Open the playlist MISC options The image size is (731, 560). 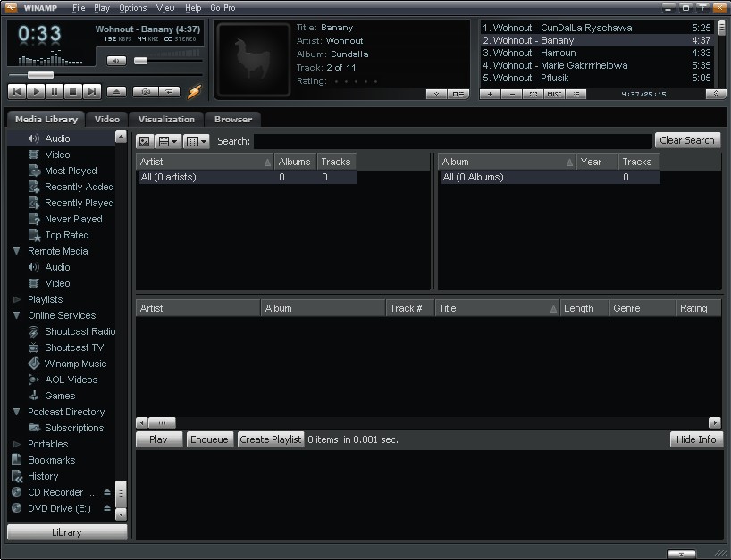[x=554, y=94]
